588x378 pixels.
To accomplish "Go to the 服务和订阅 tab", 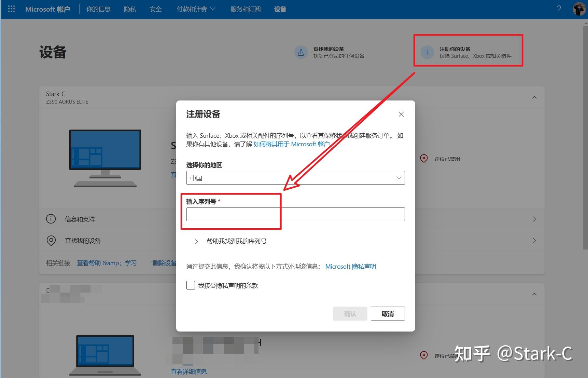I will tap(246, 9).
